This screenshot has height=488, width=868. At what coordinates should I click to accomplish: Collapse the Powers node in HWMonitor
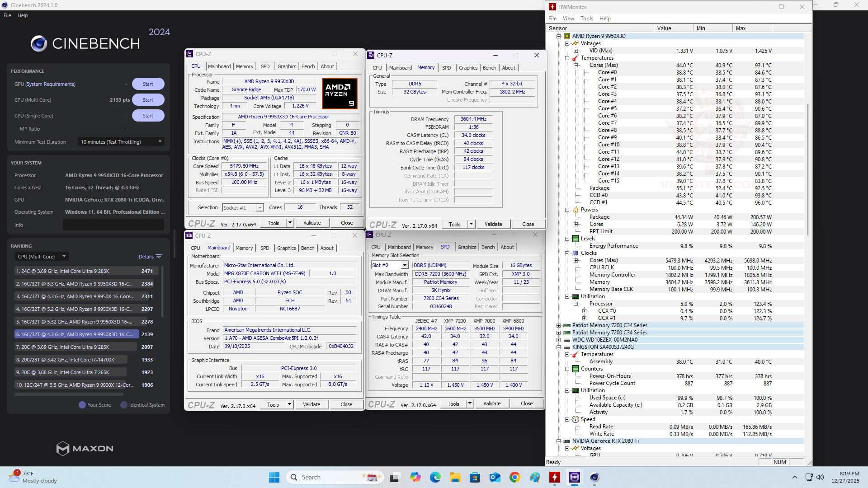click(x=567, y=210)
